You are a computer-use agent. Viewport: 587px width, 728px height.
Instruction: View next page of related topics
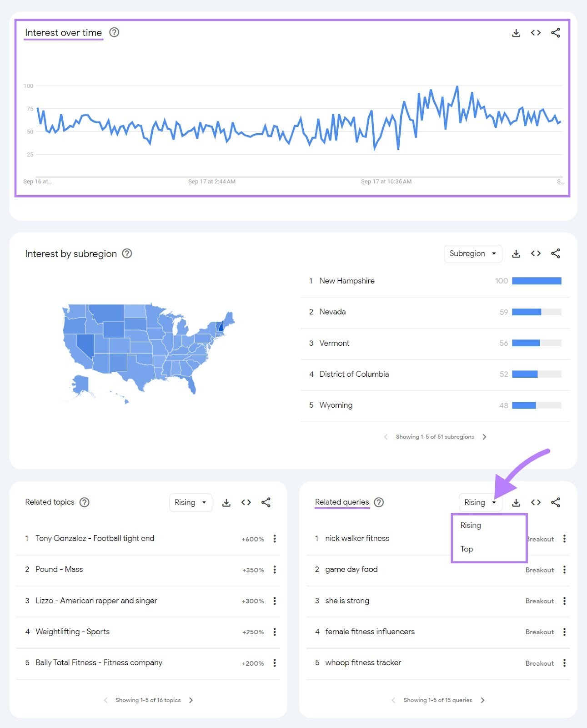tap(191, 700)
